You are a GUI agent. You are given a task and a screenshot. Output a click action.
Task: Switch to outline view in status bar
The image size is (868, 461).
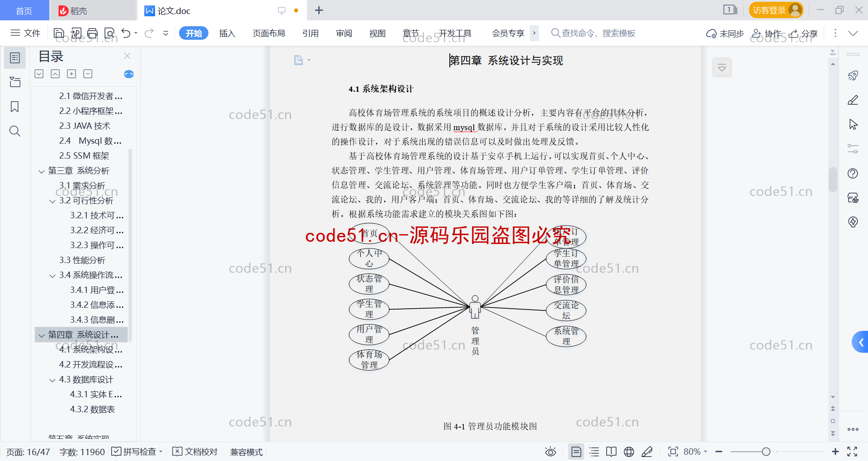point(594,452)
